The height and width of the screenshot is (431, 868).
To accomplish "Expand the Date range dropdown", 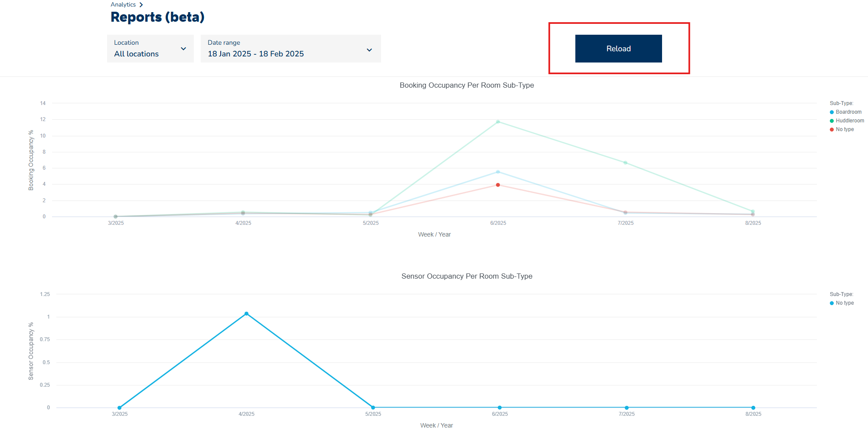I will click(x=290, y=49).
